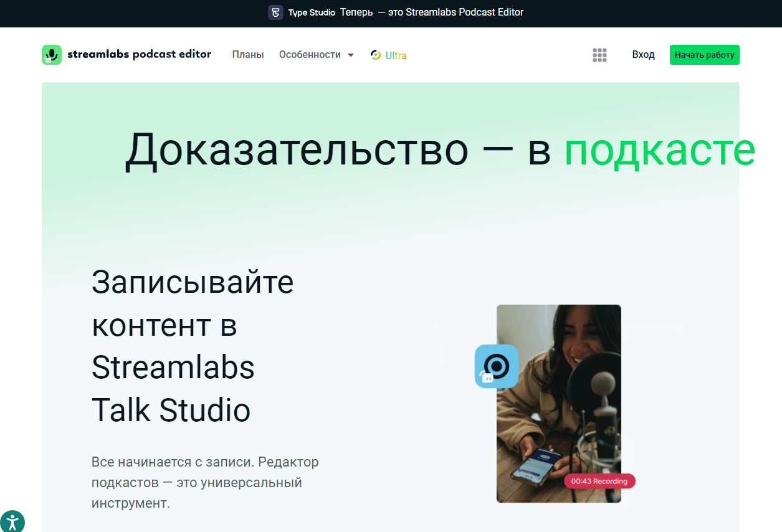Click the streamlabs podcast editor wordmark
The width and height of the screenshot is (782, 532).
tap(140, 54)
